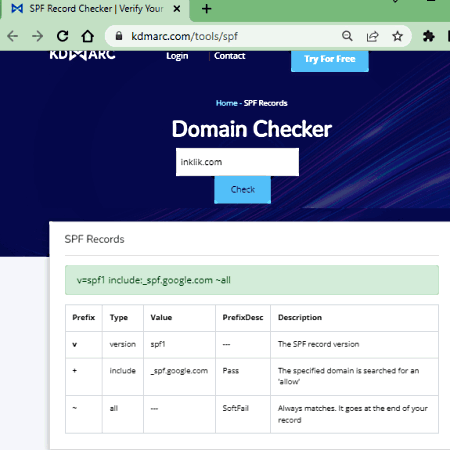This screenshot has width=450, height=450.
Task: Click the SPF Records breadcrumb text
Action: coord(265,103)
